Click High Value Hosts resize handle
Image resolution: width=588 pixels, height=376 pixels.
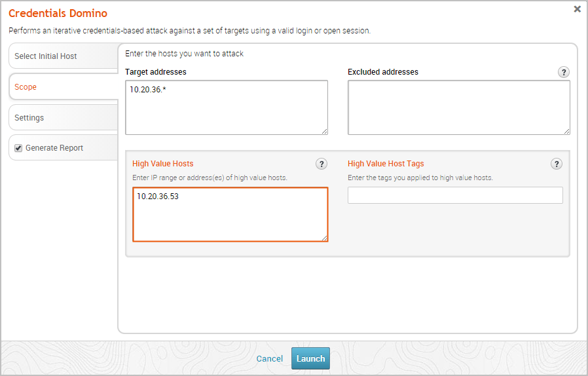[324, 238]
